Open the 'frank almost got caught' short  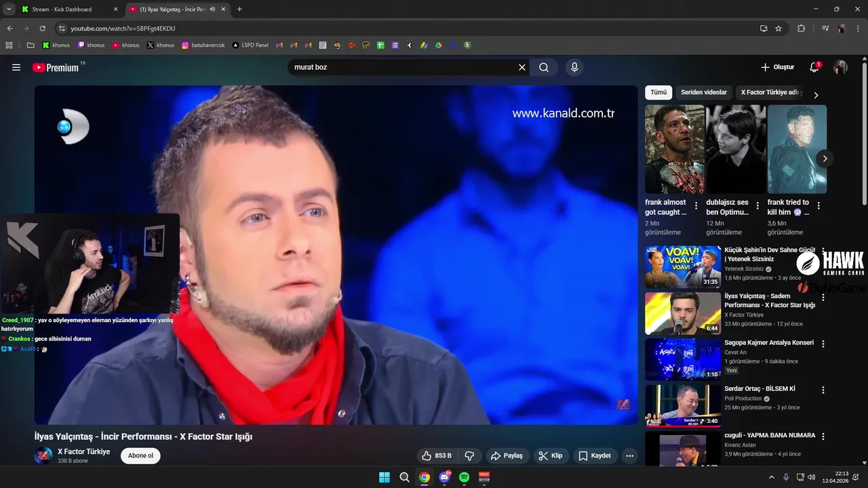[x=675, y=149]
